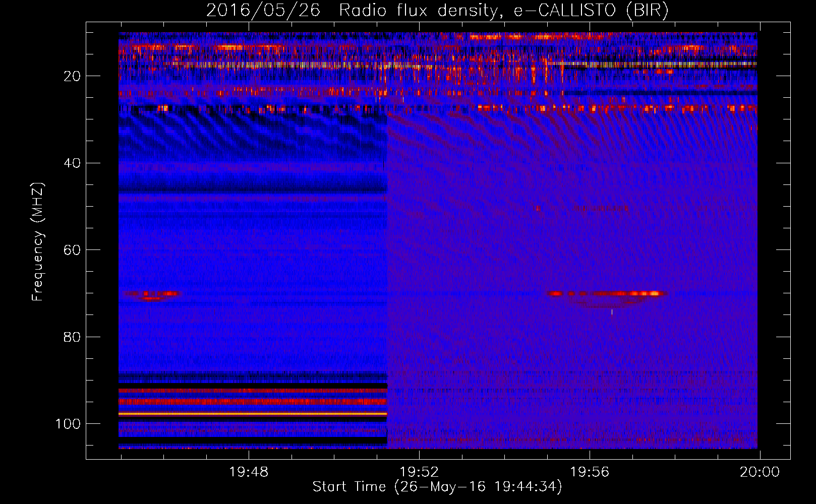Click the thick red band near 95 MHz
This screenshot has height=504, width=816.
[x=252, y=402]
